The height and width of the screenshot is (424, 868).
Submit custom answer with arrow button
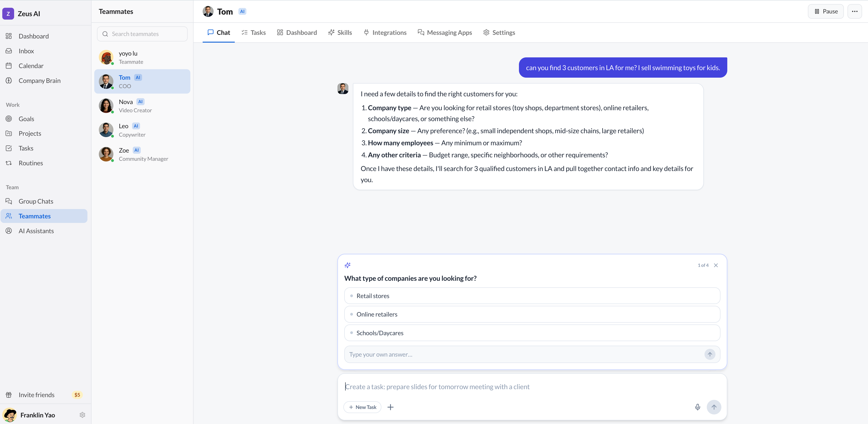[x=710, y=354]
